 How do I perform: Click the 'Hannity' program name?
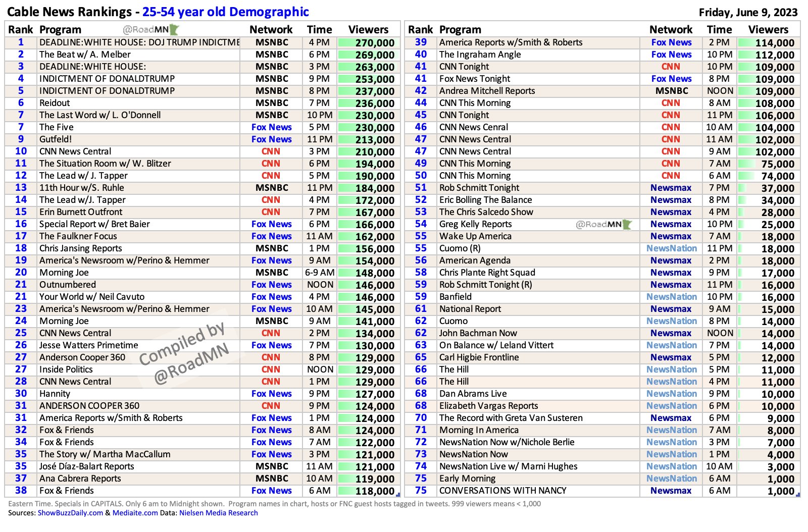pyautogui.click(x=55, y=394)
